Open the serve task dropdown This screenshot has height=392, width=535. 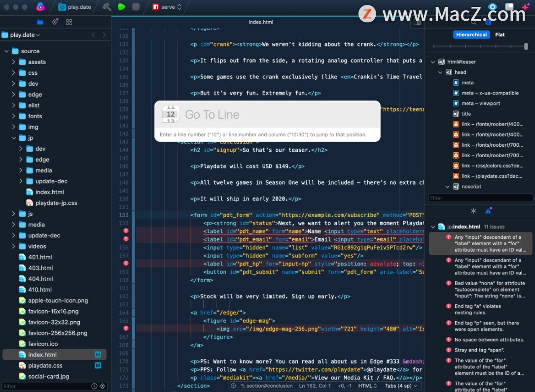click(x=167, y=7)
